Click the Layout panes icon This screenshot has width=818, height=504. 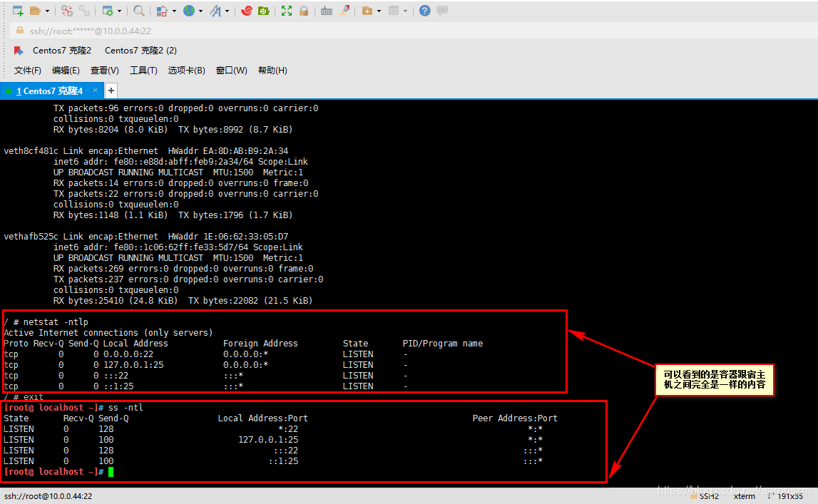(x=394, y=11)
